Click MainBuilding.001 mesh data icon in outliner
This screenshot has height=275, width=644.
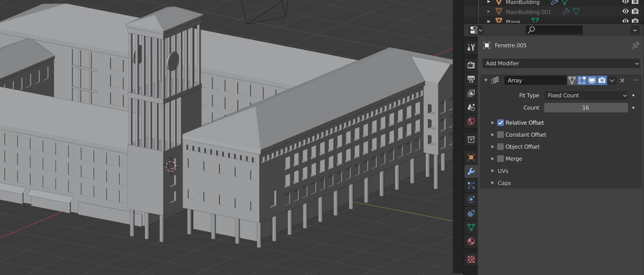(576, 12)
